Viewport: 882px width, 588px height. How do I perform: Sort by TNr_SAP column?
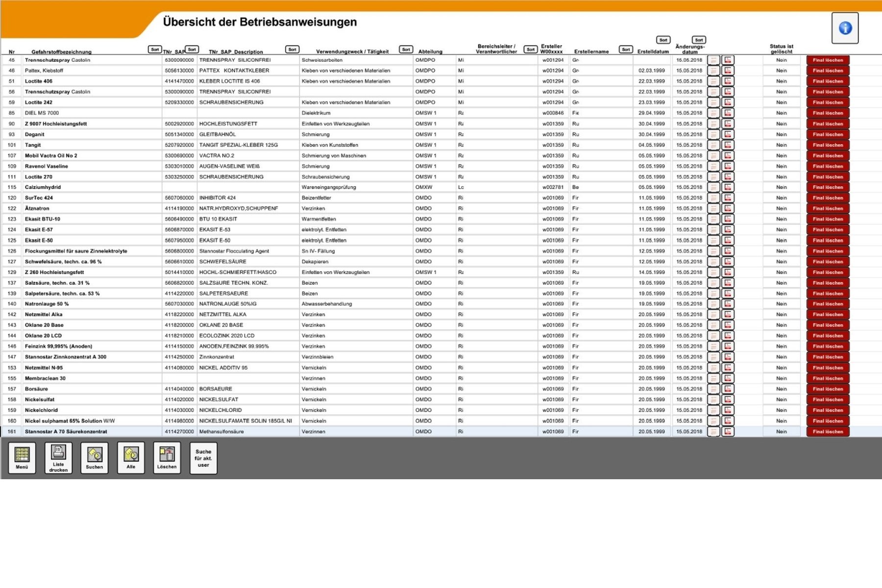(192, 49)
